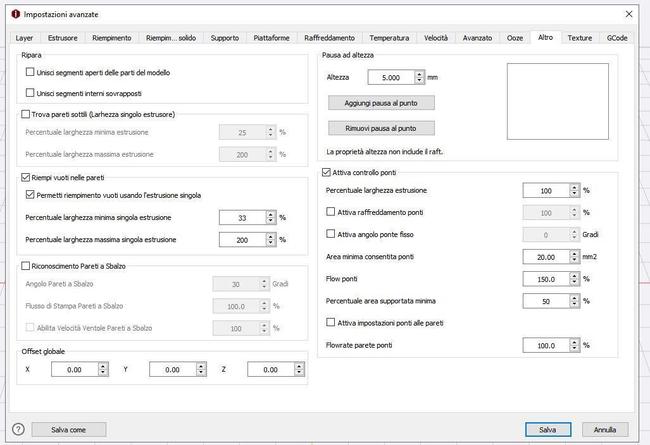Open the Layer tab
The height and width of the screenshot is (445, 650).
(25, 38)
